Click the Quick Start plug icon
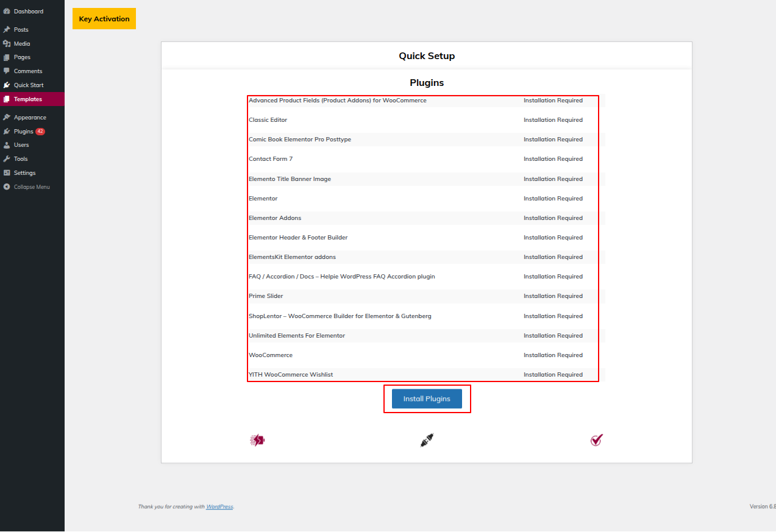Screen dimensions: 776x532 tap(7, 85)
